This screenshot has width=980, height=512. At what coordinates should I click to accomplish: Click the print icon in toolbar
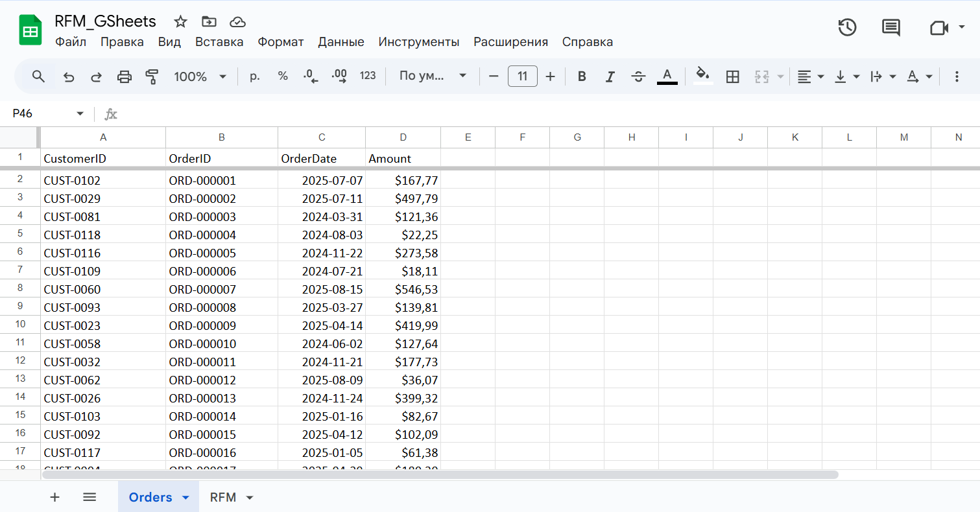124,76
